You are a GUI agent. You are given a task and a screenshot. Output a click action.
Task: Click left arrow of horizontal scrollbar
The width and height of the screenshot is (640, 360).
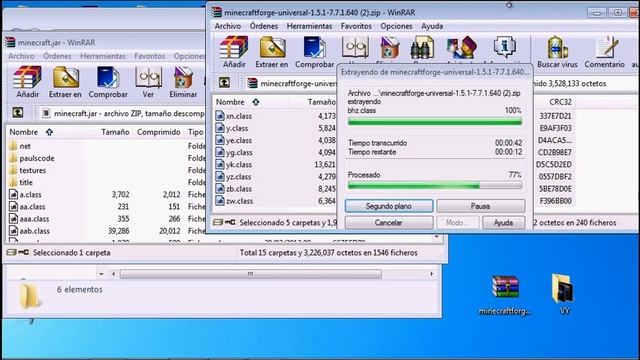click(x=113, y=274)
